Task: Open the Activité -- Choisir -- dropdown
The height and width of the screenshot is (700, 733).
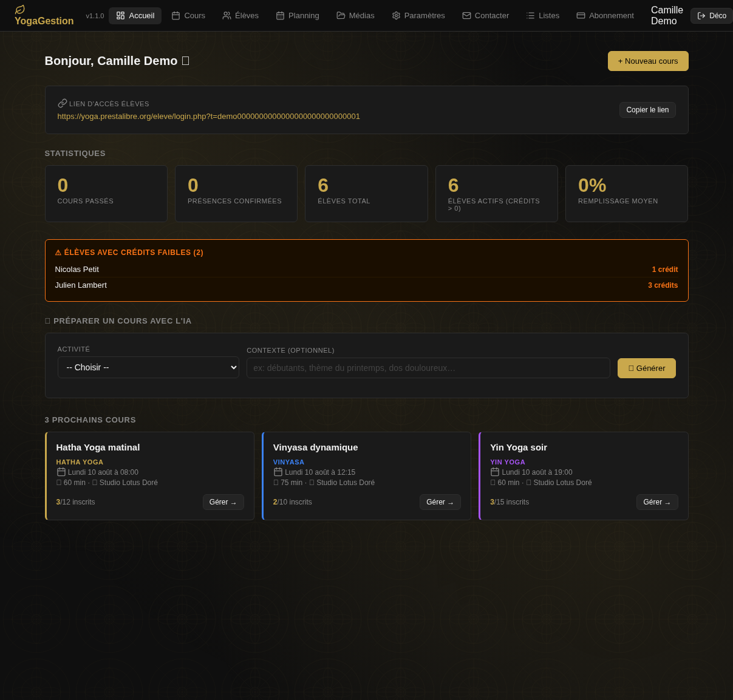Action: point(148,367)
